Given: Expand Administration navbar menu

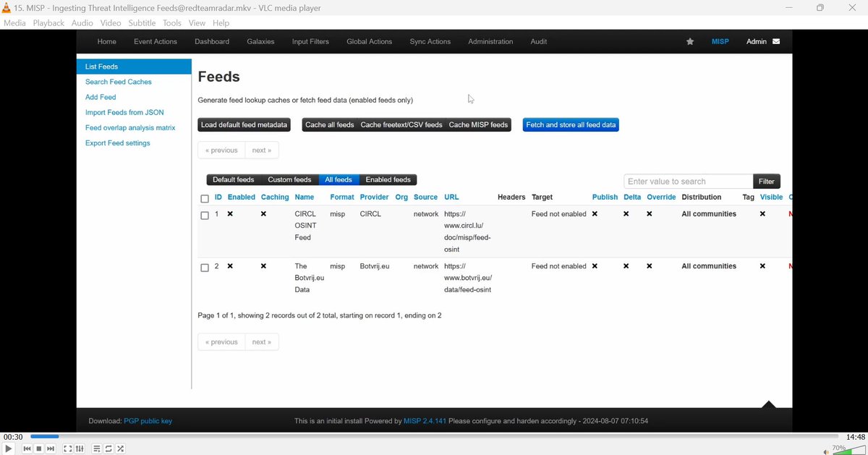Looking at the screenshot, I should [490, 42].
